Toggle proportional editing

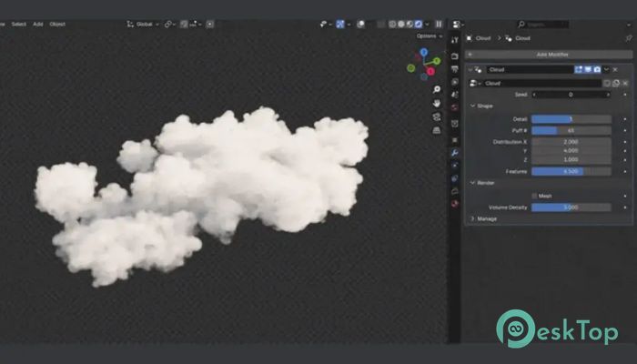(x=210, y=24)
